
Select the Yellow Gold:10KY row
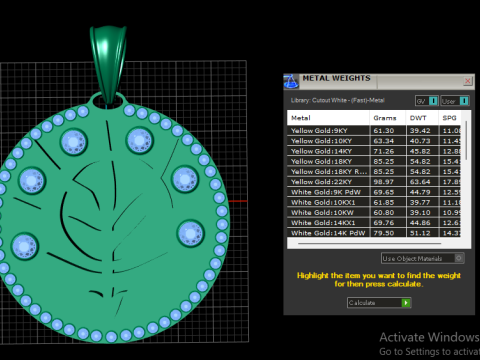click(x=374, y=141)
